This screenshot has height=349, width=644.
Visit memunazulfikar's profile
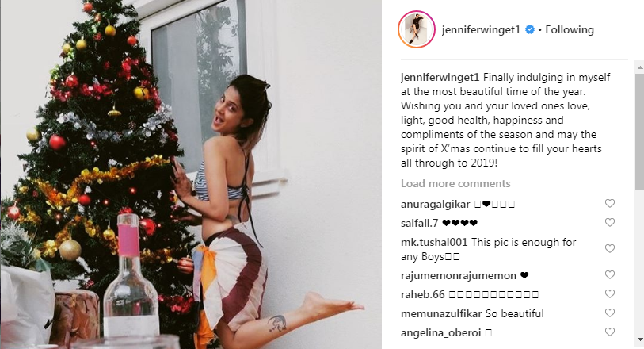tap(441, 313)
